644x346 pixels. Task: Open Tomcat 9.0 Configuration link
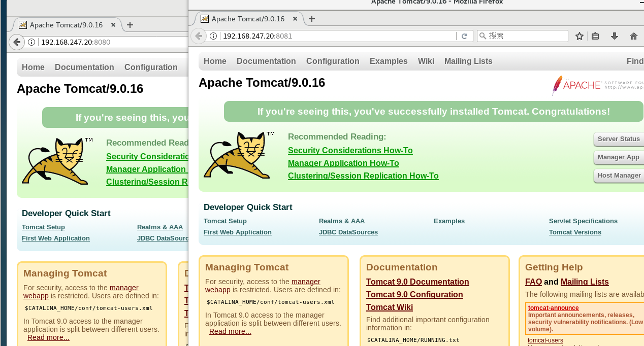click(x=414, y=294)
